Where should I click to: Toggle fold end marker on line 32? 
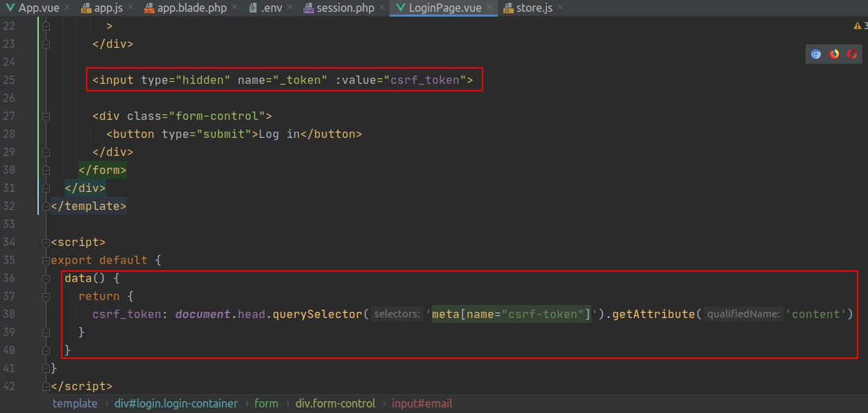[46, 206]
